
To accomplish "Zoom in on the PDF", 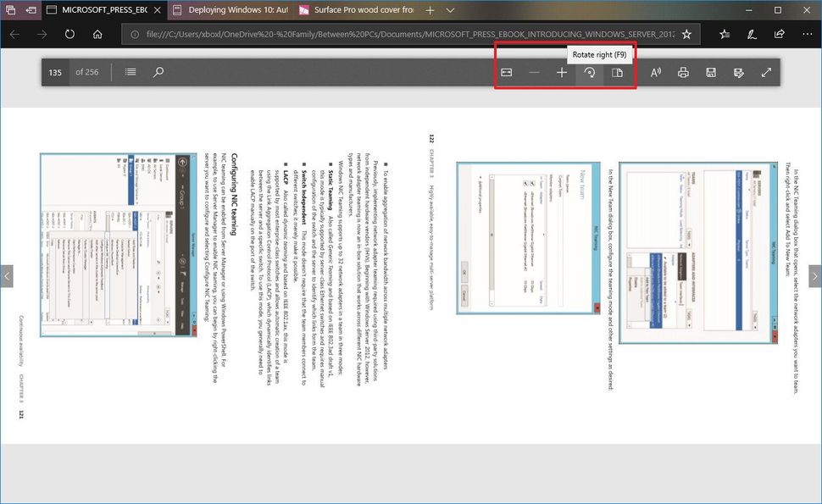I will pyautogui.click(x=563, y=72).
